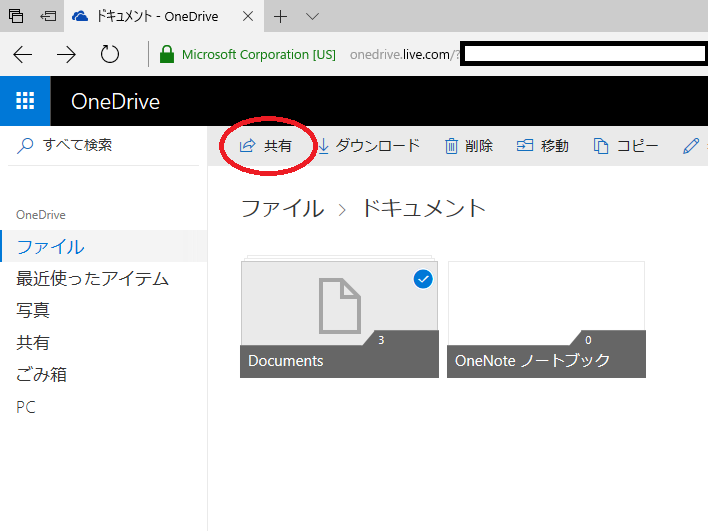
Task: Click the search magnifier icon
Action: click(25, 145)
